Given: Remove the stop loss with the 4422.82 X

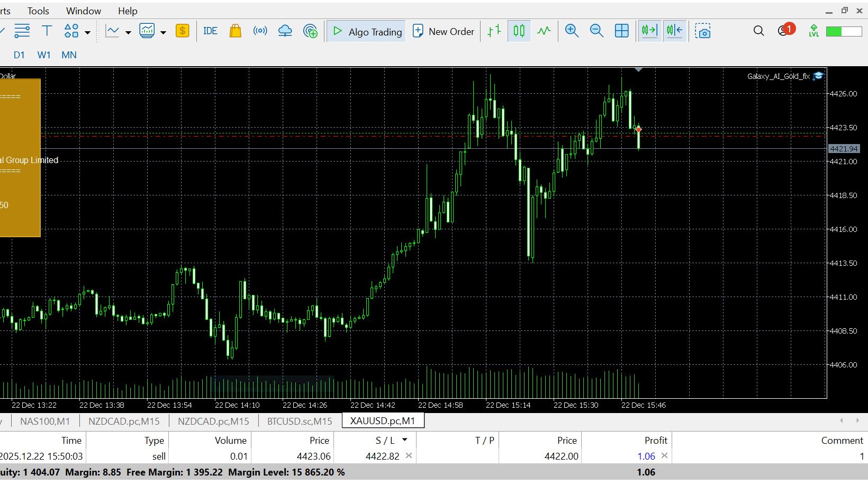Looking at the screenshot, I should coord(409,455).
